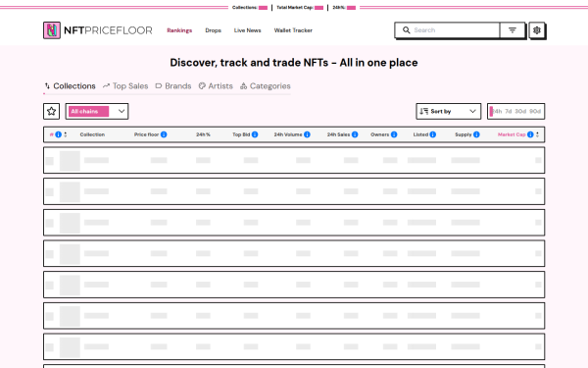Click the Brands tag icon

point(159,86)
